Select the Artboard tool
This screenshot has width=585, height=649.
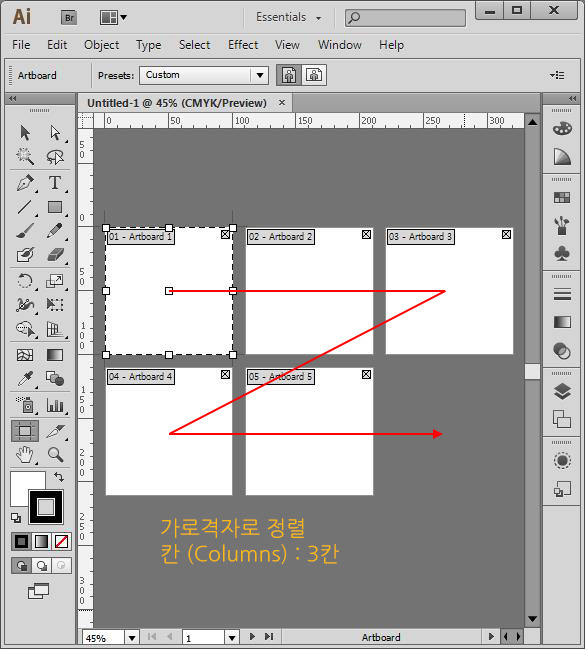(x=25, y=431)
